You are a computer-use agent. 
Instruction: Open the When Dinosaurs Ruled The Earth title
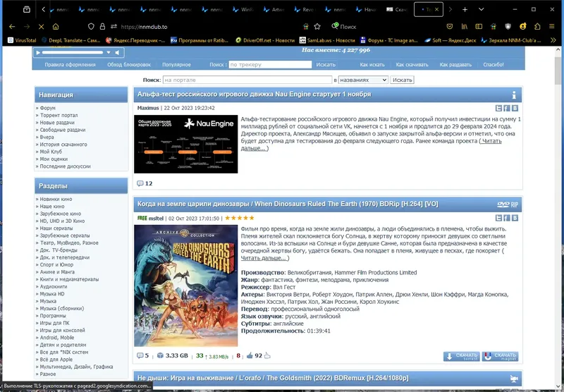point(288,204)
